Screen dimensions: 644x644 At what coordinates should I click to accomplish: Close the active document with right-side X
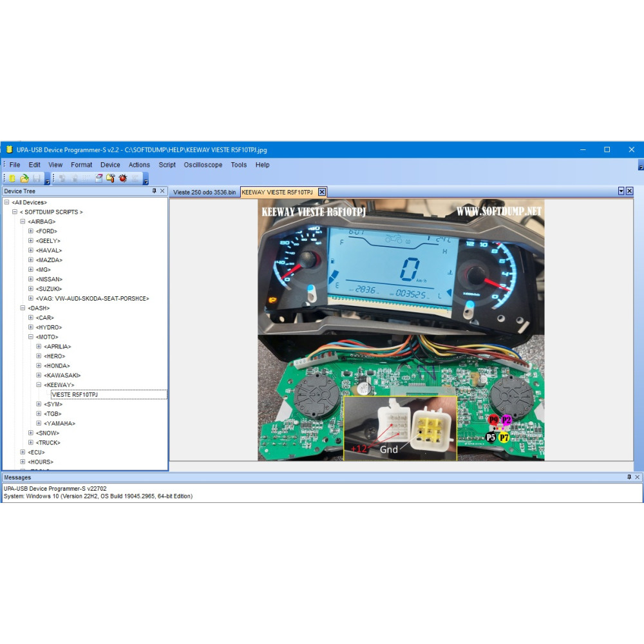click(629, 191)
